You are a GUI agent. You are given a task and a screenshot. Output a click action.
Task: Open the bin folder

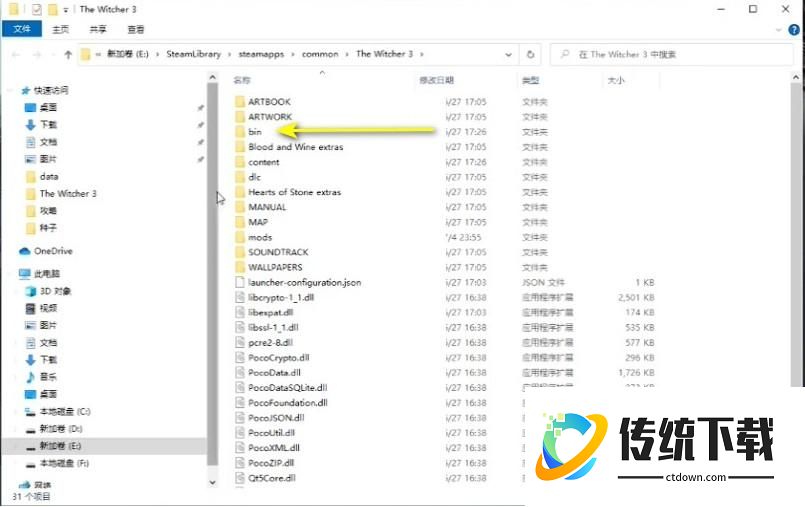[x=255, y=132]
